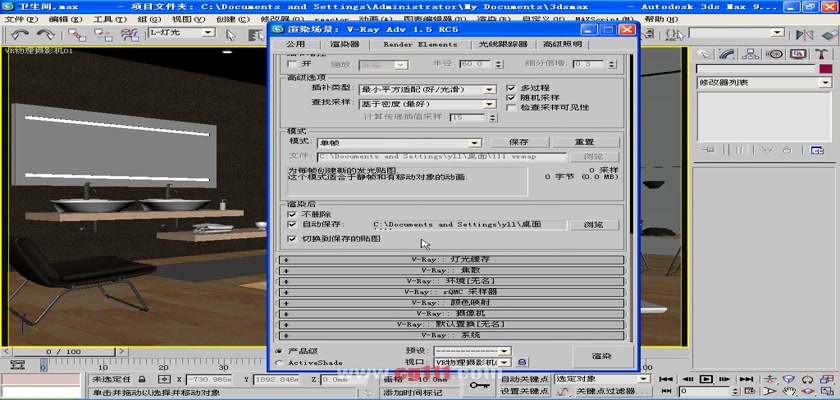Go to start of animation
The height and width of the screenshot is (400, 840).
666,379
